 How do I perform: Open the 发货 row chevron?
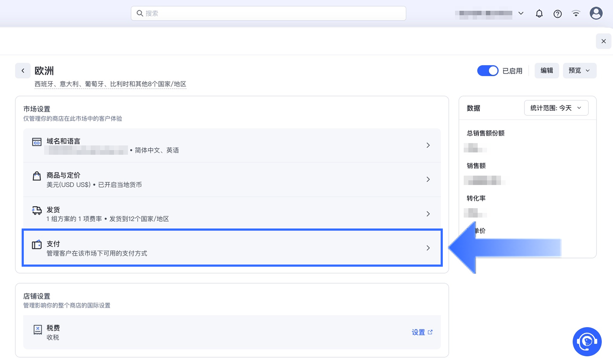428,214
